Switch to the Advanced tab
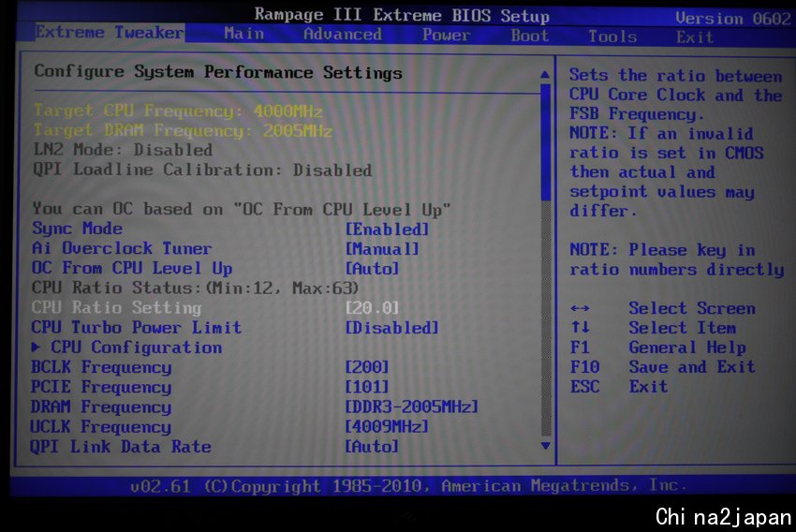Viewport: 796px width, 532px height. tap(343, 34)
